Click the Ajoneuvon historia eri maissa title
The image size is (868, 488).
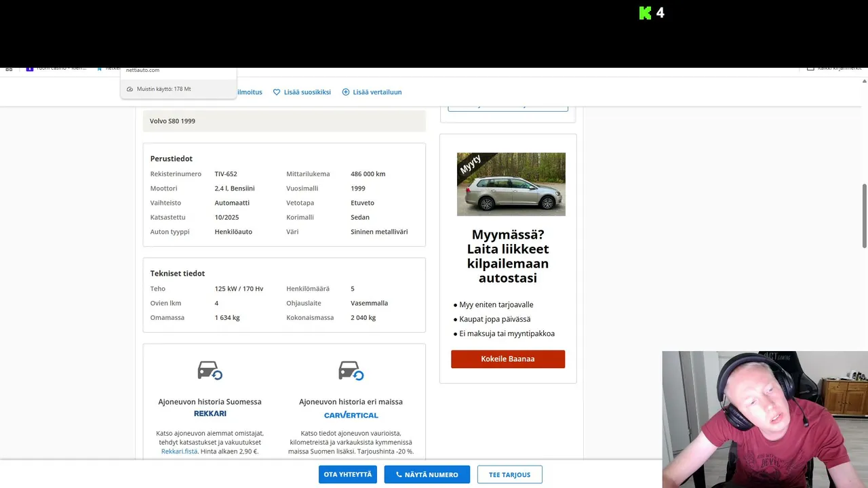click(x=351, y=402)
